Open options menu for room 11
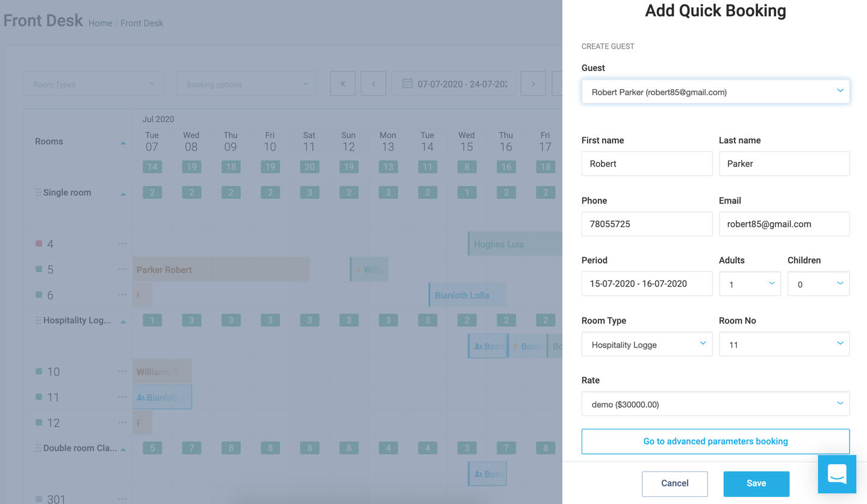The width and height of the screenshot is (867, 504). pyautogui.click(x=123, y=397)
